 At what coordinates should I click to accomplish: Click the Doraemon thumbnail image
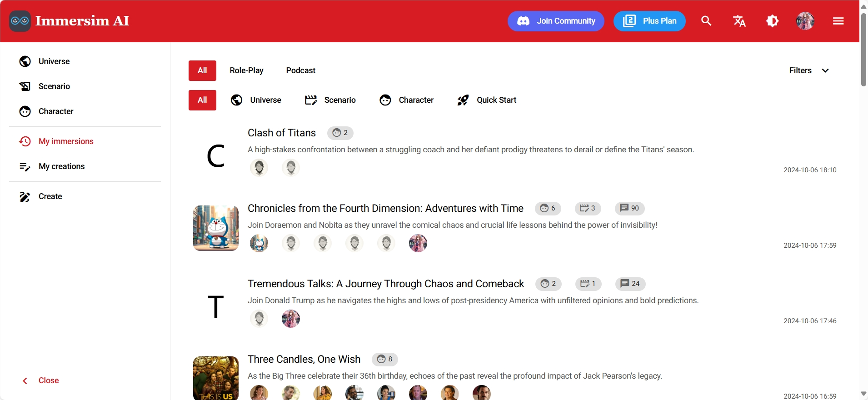coord(216,228)
